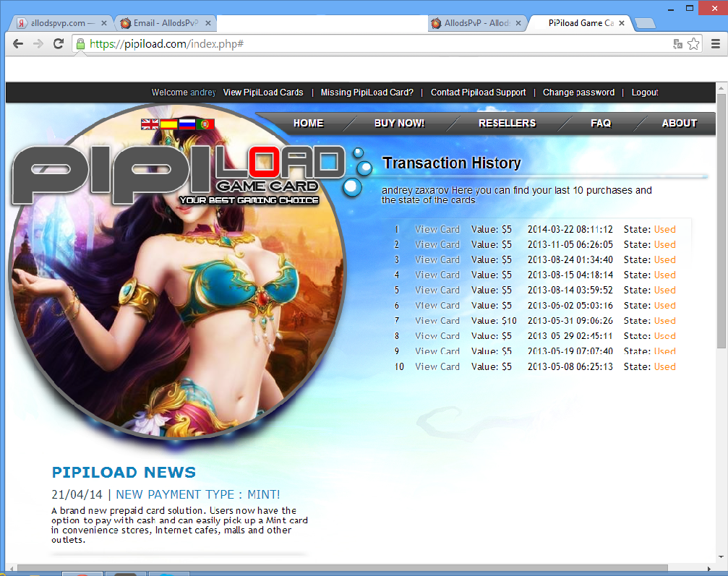Open the BUY NOW! menu item
Viewport: 728px width, 576px height.
point(399,123)
